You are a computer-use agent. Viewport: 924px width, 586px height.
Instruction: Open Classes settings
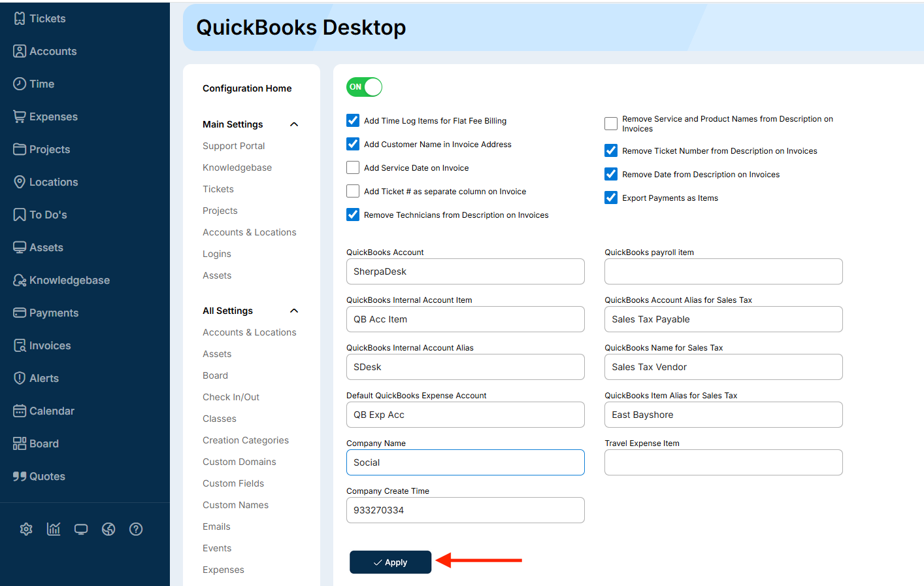coord(220,419)
